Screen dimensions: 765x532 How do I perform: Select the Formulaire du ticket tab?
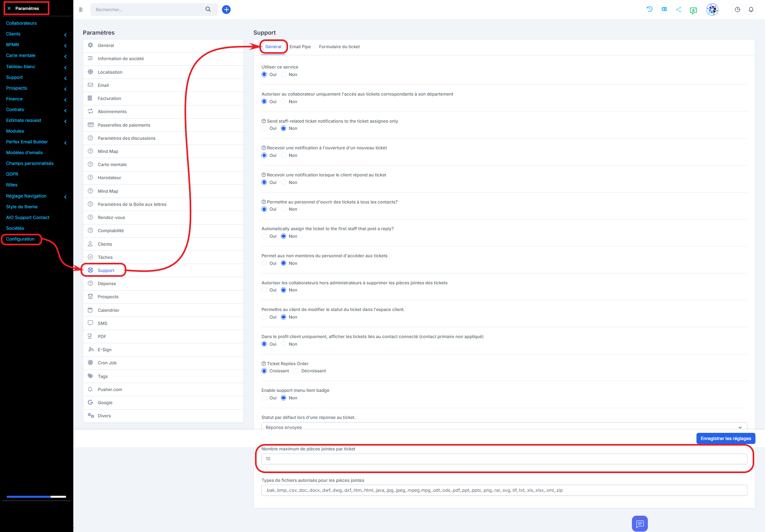[x=339, y=47]
